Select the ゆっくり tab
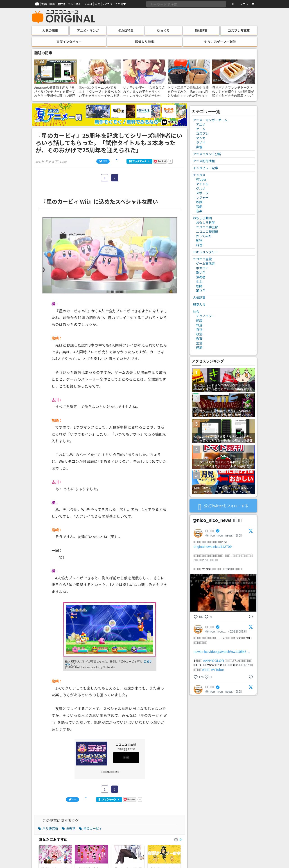The width and height of the screenshot is (289, 868). tap(163, 31)
